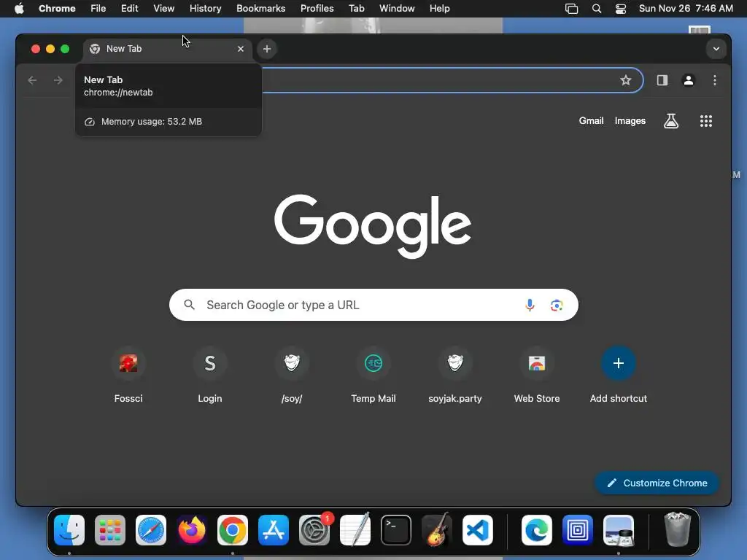
Task: Open the Temp Mail shortcut
Action: click(x=373, y=376)
